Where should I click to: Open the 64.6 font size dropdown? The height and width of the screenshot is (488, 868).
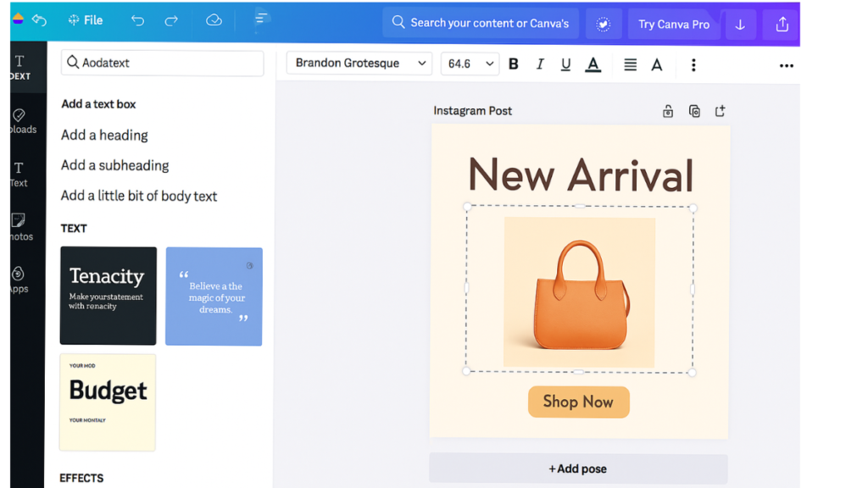click(x=470, y=64)
